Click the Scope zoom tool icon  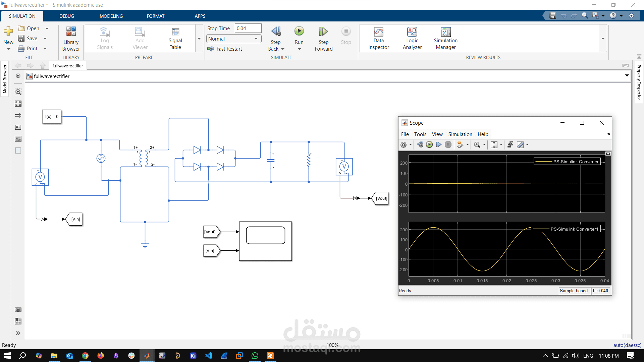point(477,145)
